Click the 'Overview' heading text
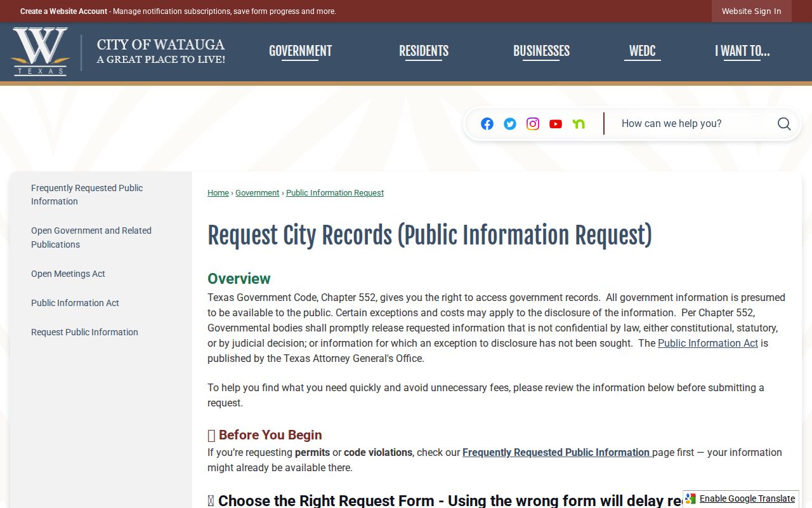 [x=239, y=279]
